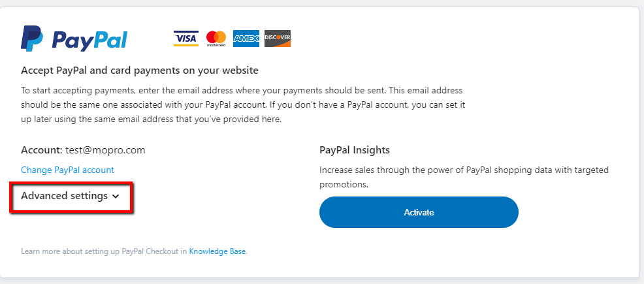Open the Knowledge Base link
Screen dimensions: 644x284
tap(218, 251)
